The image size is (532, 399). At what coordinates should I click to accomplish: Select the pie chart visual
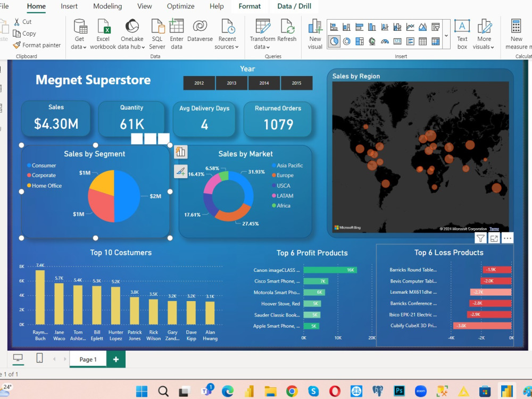click(334, 41)
